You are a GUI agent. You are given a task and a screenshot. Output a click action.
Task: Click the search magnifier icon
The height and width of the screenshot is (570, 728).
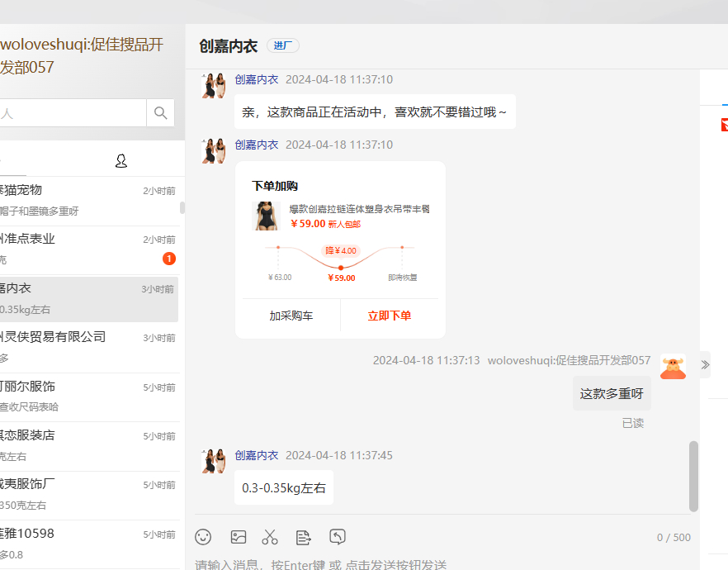click(x=161, y=113)
